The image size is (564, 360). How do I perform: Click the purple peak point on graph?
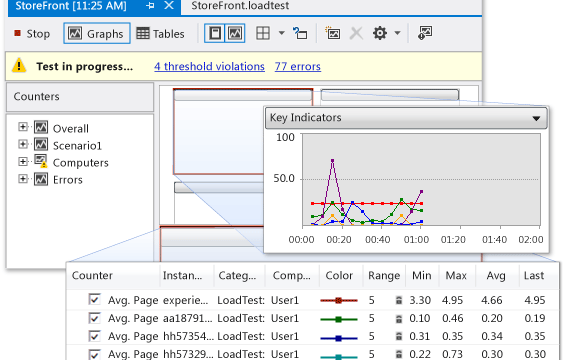pyautogui.click(x=332, y=160)
